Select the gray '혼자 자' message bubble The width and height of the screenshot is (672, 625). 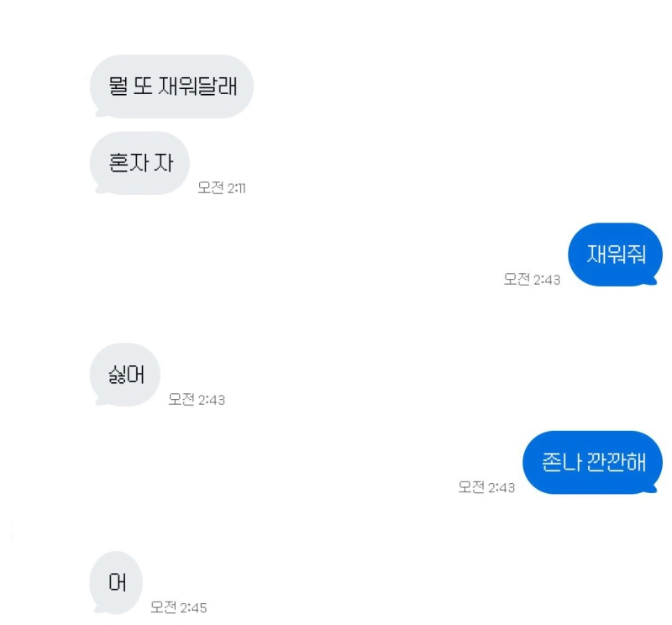coord(139,163)
